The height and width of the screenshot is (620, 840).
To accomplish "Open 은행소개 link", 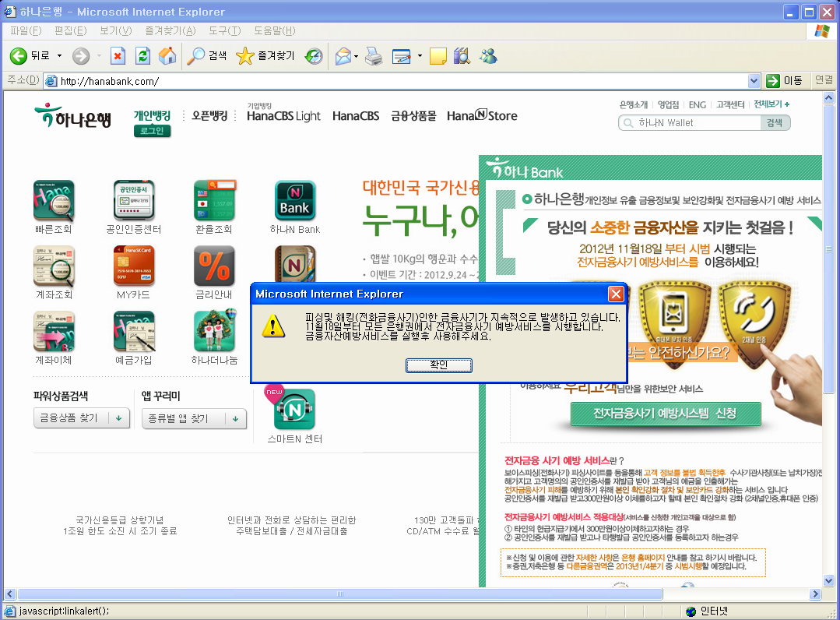I will coord(633,104).
